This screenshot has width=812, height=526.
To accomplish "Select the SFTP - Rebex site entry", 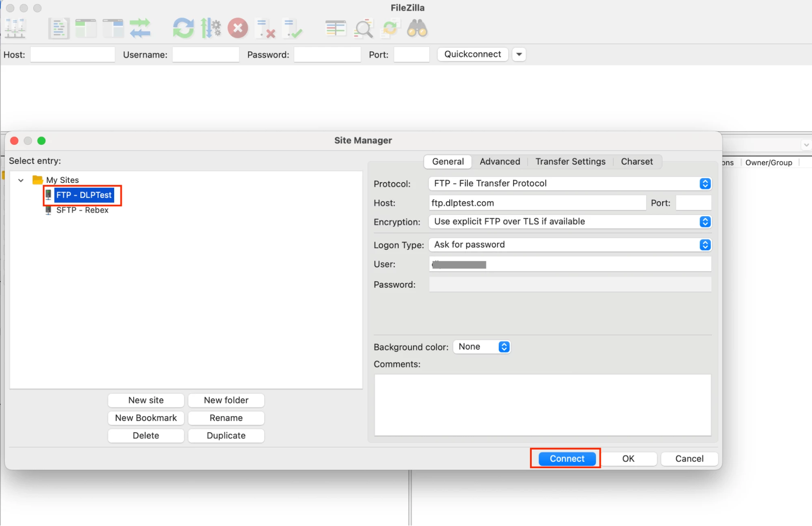I will [x=82, y=210].
